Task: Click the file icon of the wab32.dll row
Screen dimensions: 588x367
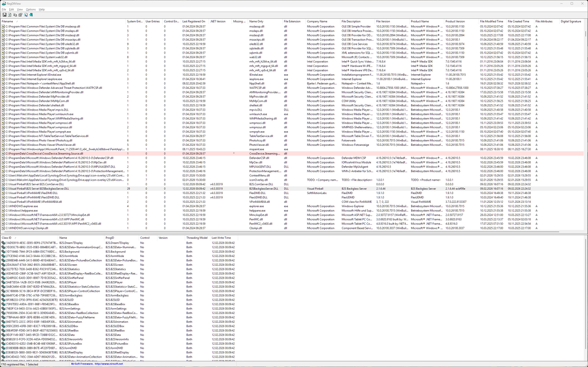Action: pyautogui.click(x=3, y=57)
